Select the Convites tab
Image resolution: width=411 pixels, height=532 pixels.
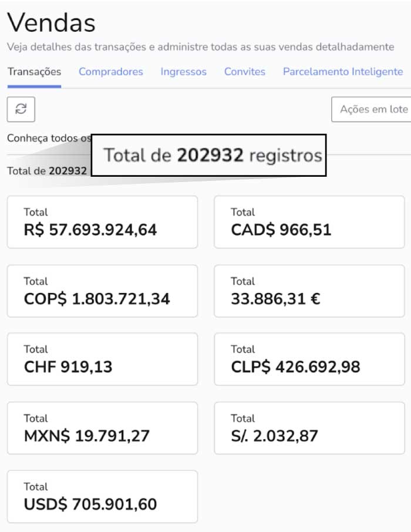click(x=245, y=72)
